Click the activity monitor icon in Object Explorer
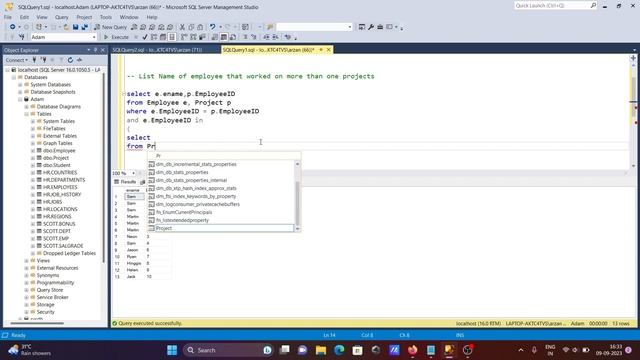The height and width of the screenshot is (360, 640). pyautogui.click(x=79, y=60)
